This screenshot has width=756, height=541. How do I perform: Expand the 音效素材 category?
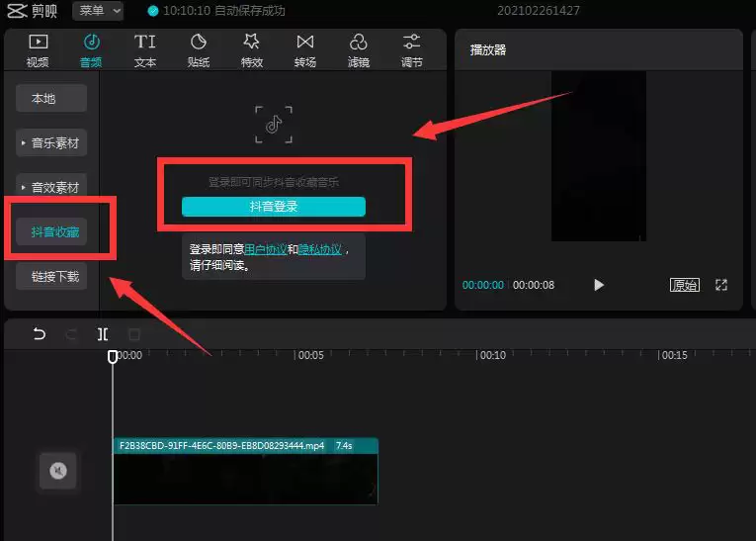click(x=52, y=187)
